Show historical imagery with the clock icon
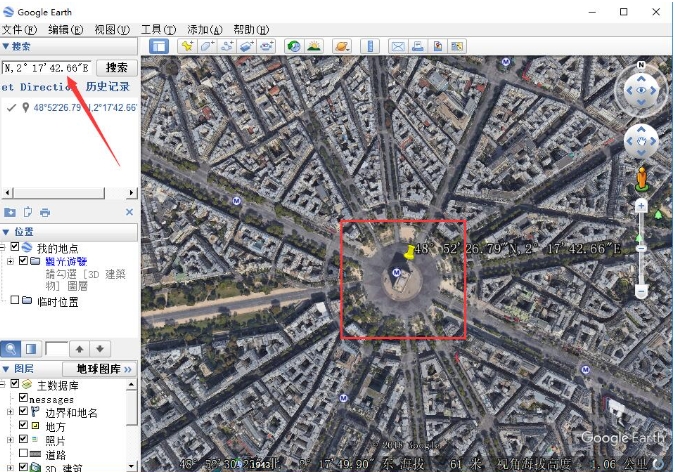This screenshot has width=676, height=472. 294,46
